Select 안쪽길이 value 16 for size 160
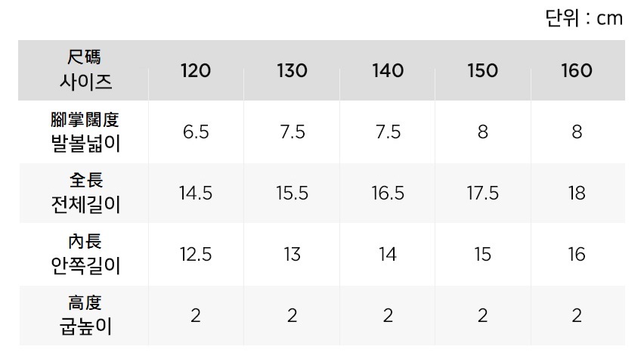The height and width of the screenshot is (359, 644). tap(577, 254)
